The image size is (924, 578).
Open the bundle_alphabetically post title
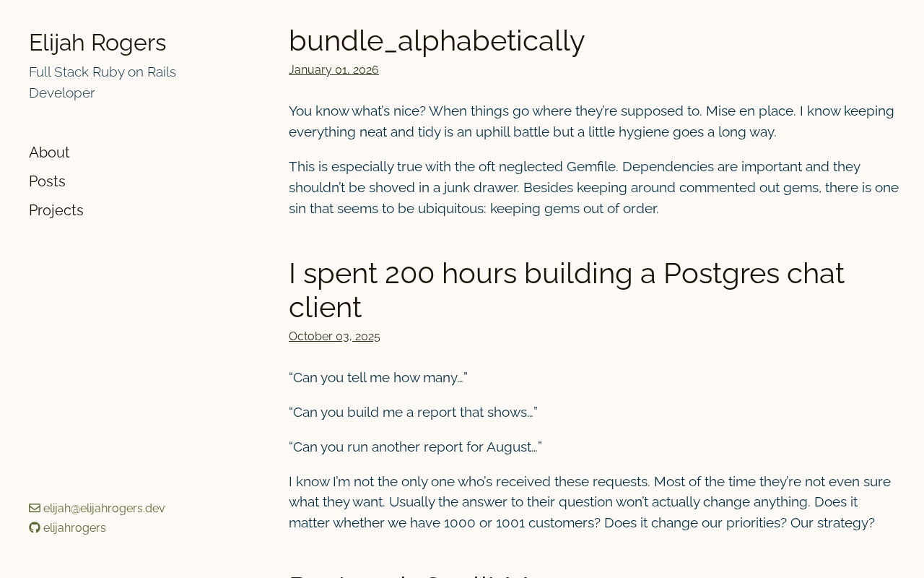[x=436, y=40]
